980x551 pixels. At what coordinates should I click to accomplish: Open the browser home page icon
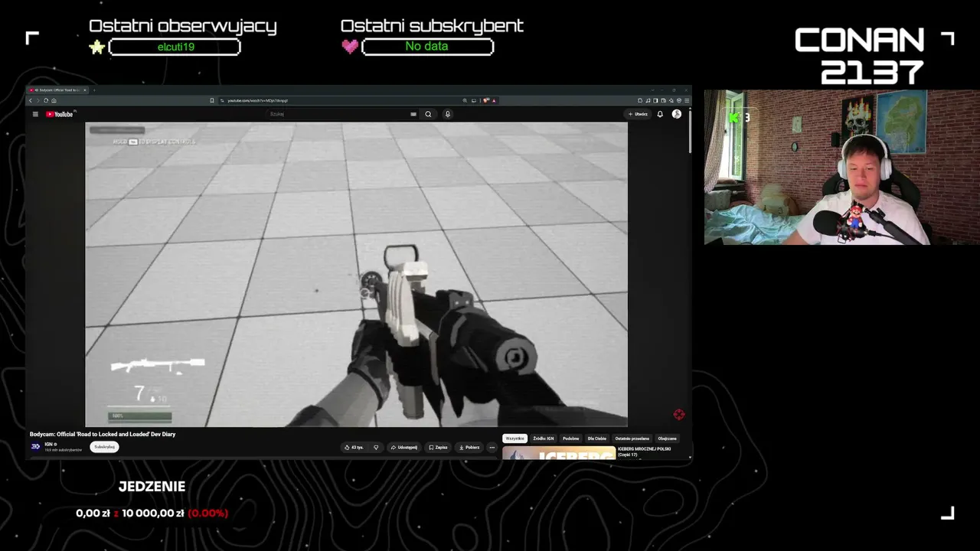(x=54, y=100)
